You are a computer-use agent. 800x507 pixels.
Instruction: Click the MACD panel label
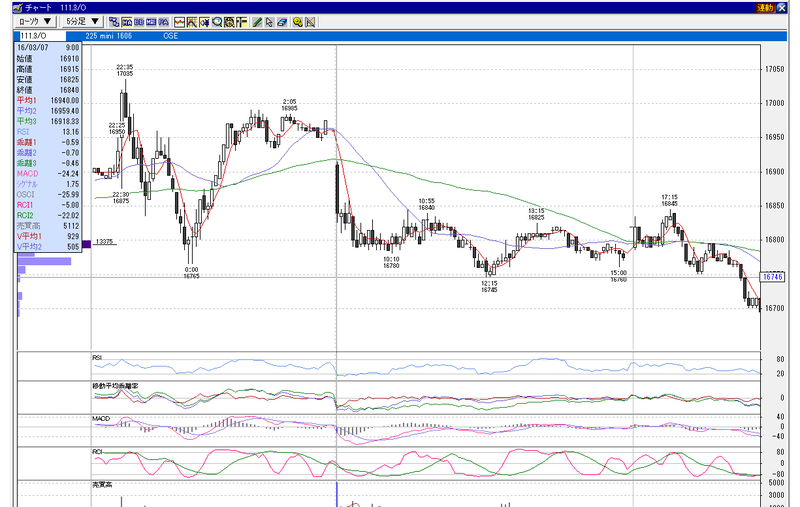click(x=101, y=419)
